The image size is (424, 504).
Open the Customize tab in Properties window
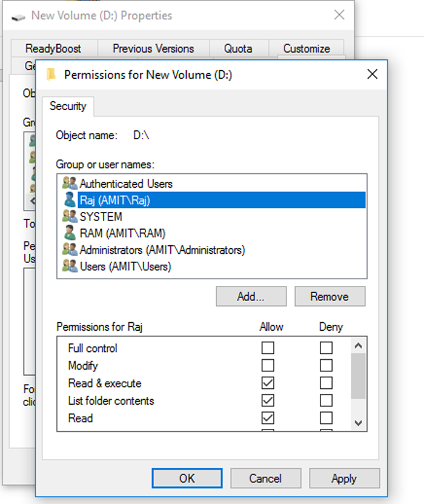coord(306,48)
